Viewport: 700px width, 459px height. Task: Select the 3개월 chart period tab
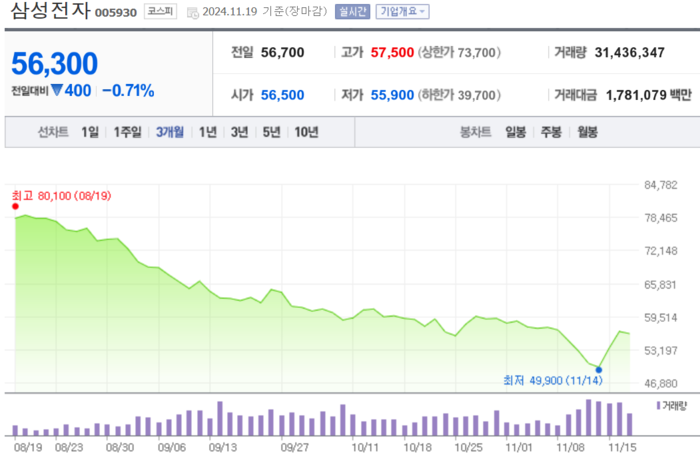pos(170,132)
